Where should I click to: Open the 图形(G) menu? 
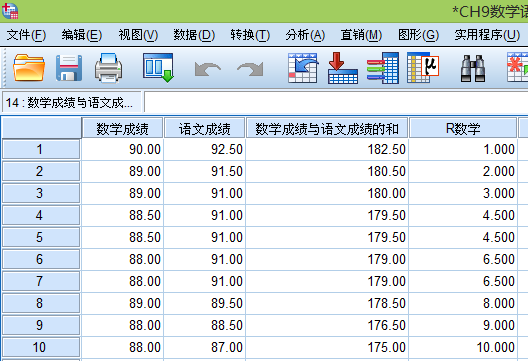418,35
